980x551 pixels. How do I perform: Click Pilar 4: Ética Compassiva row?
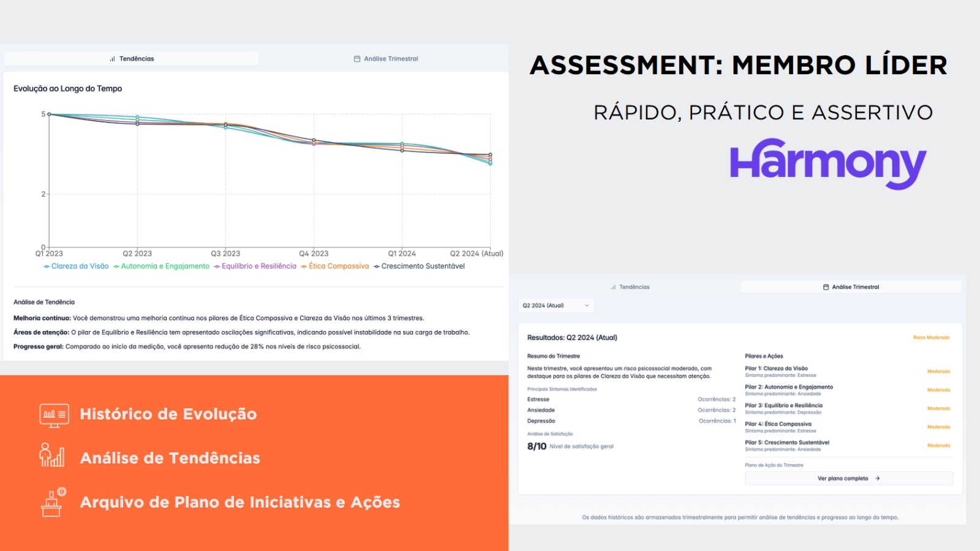(x=848, y=427)
